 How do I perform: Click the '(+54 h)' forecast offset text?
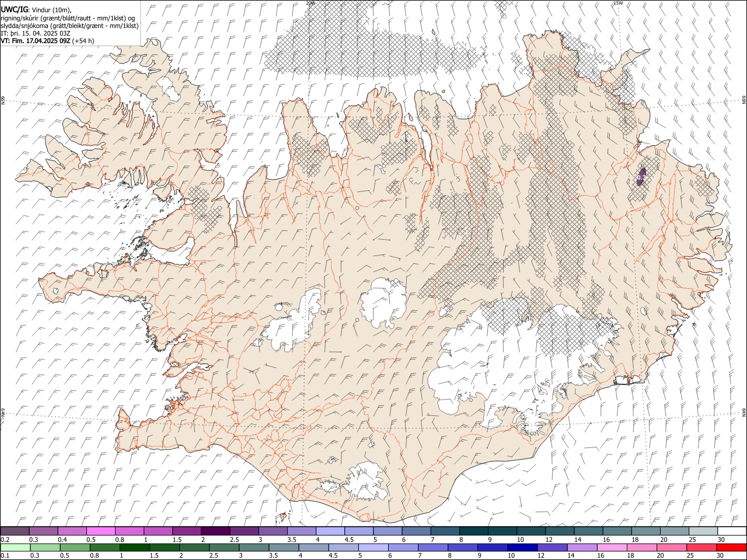83,41
